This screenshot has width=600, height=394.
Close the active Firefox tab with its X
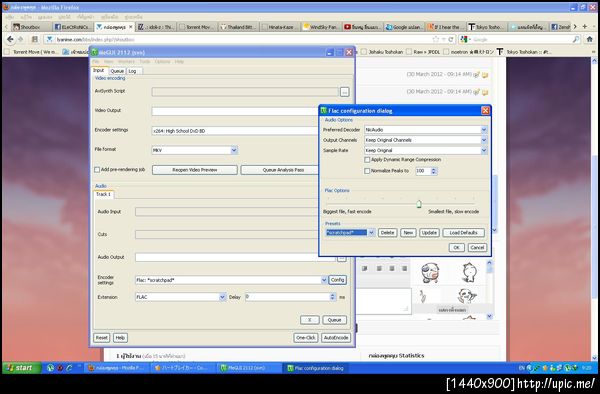click(x=130, y=27)
